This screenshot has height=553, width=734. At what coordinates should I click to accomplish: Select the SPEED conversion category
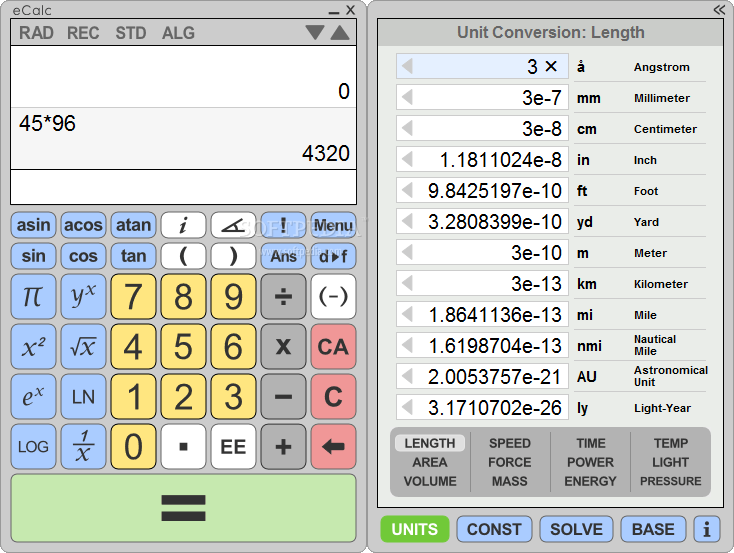tap(510, 443)
